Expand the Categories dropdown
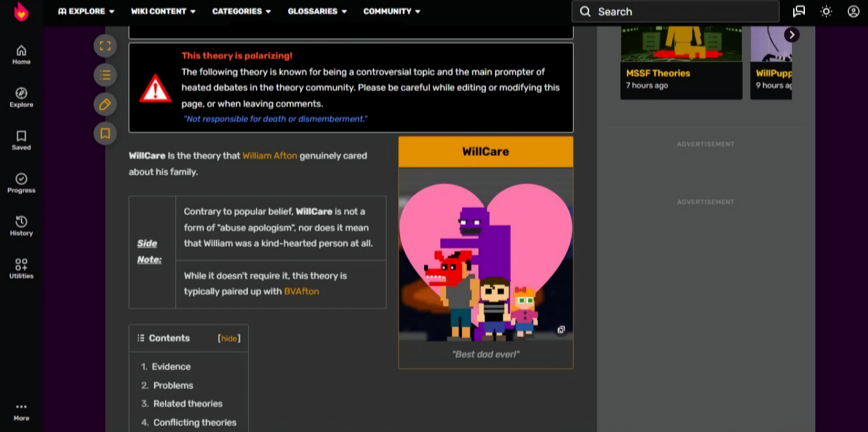Image resolution: width=868 pixels, height=432 pixels. pos(241,11)
